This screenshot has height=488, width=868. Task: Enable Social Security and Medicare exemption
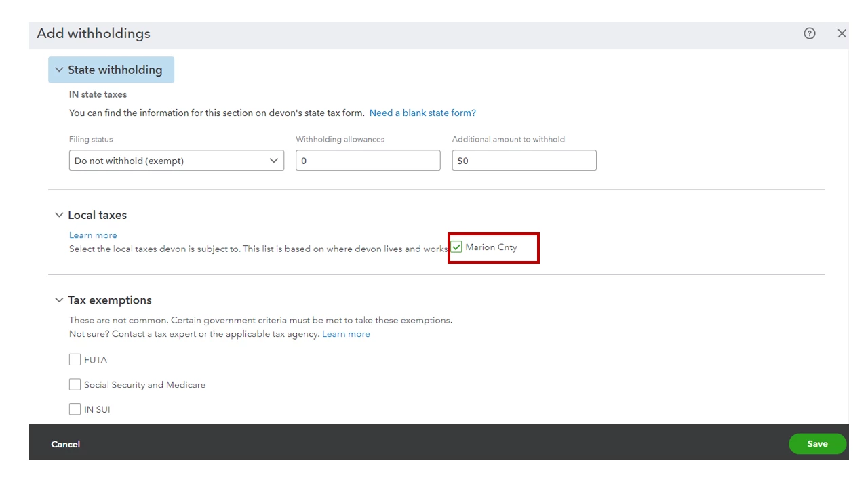point(75,384)
